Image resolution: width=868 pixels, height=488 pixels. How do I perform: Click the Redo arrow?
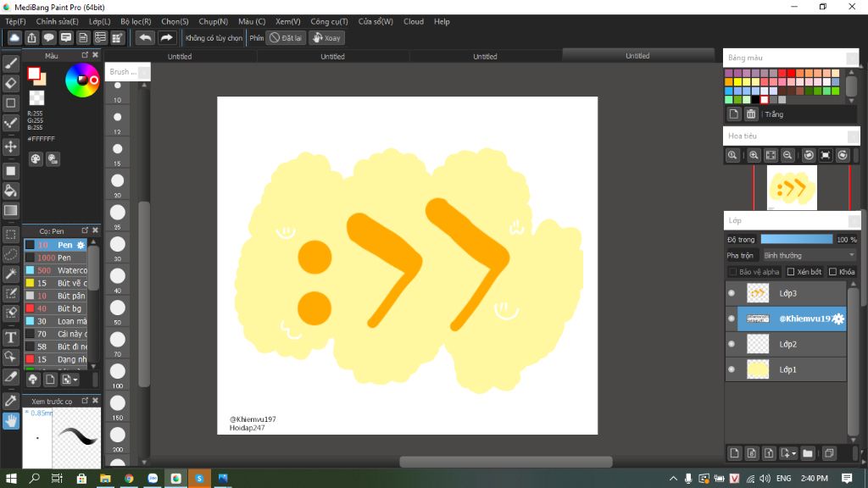[166, 37]
